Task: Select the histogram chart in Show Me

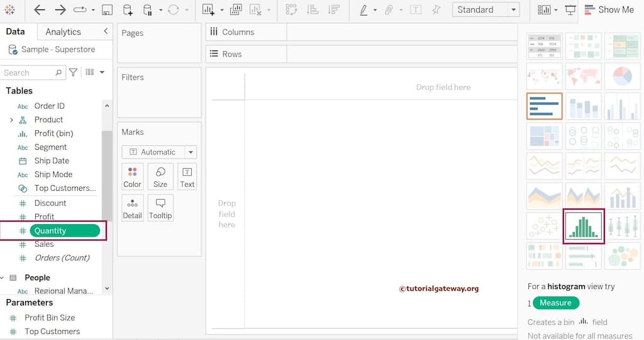Action: coord(583,227)
